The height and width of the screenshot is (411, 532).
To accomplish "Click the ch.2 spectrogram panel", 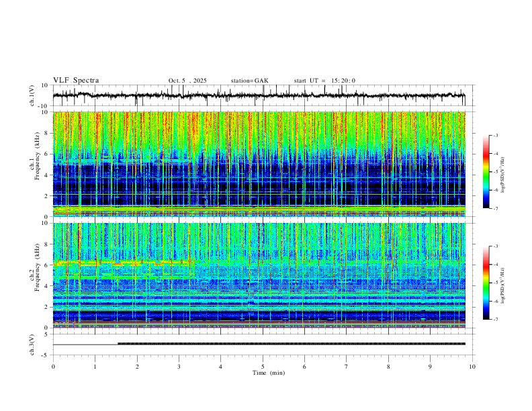I will point(259,275).
